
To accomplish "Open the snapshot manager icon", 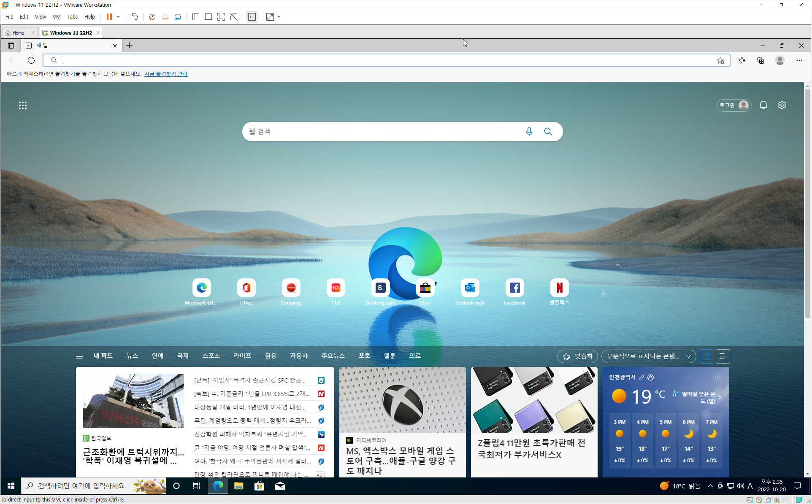I will point(178,17).
